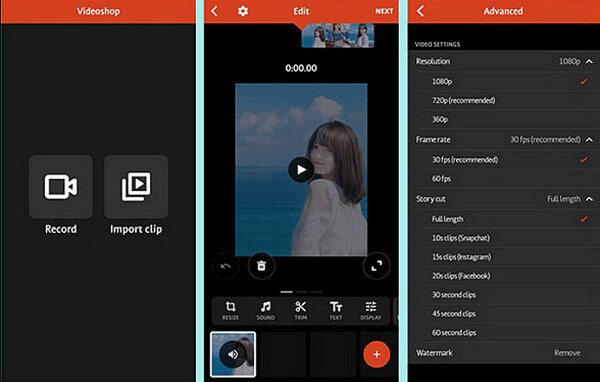Screen dimensions: 600x382
Task: Delete clip with trash icon
Action: click(x=261, y=266)
